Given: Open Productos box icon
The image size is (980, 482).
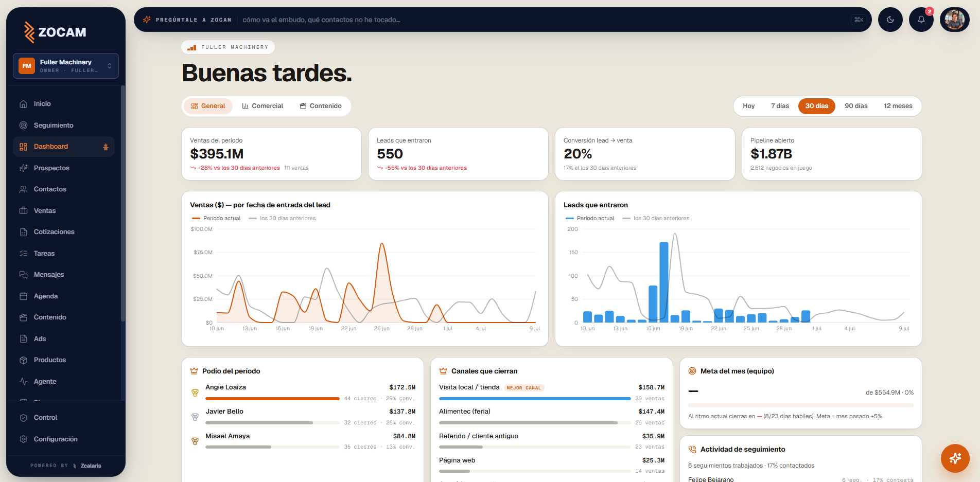Looking at the screenshot, I should click(x=23, y=360).
